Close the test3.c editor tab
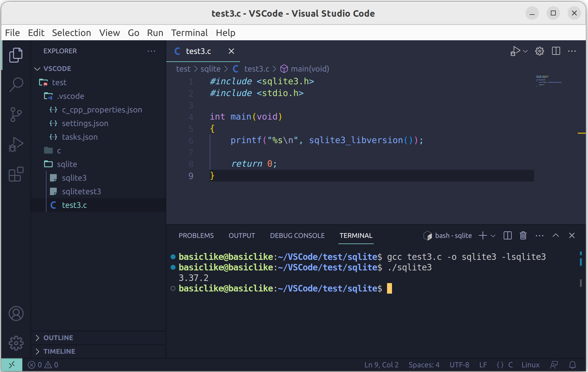The image size is (588, 372). click(231, 51)
